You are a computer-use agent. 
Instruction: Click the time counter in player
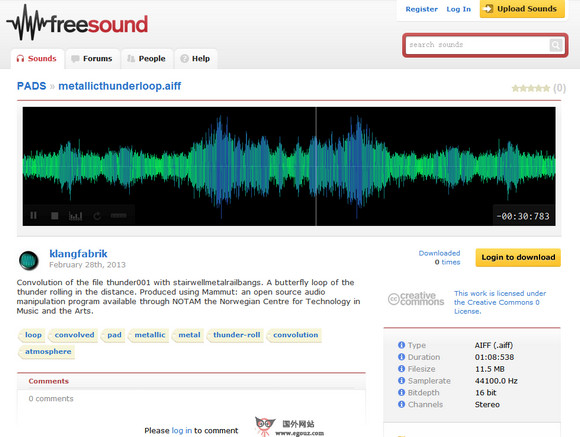[x=523, y=216]
